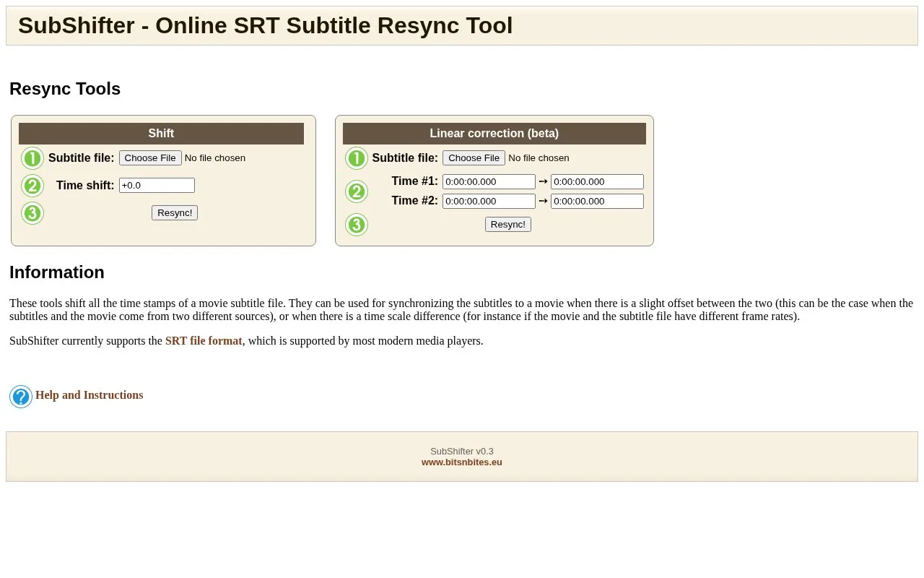Click 'No file chosen' in Linear correction panel
Viewport: 924px width, 578px height.
[x=539, y=158]
